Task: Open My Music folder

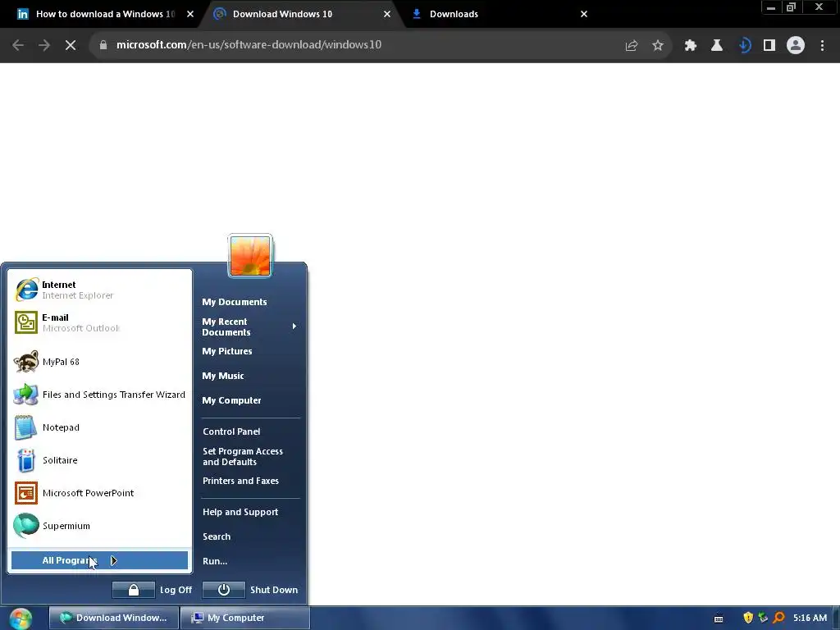Action: tap(223, 376)
